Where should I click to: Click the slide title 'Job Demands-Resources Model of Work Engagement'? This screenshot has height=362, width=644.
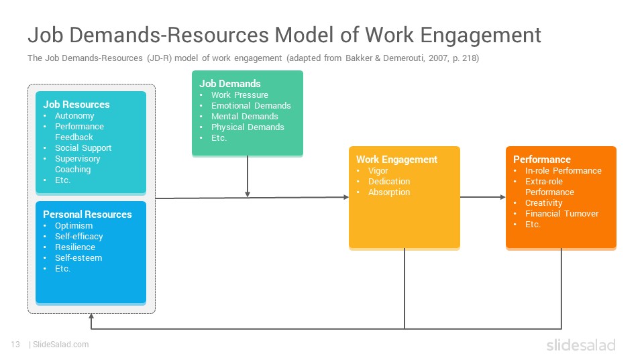[284, 36]
